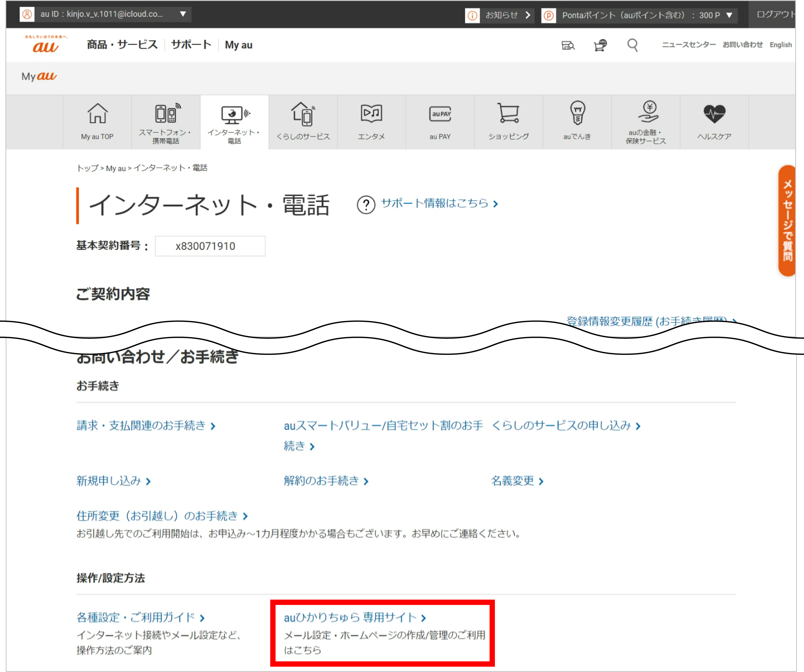Click the shop search icon in header
This screenshot has width=804, height=672.
coord(568,45)
